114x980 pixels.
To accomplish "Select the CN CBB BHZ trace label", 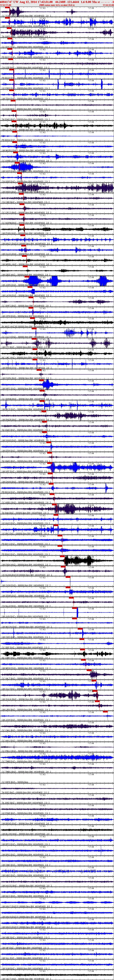I will 26,202.
